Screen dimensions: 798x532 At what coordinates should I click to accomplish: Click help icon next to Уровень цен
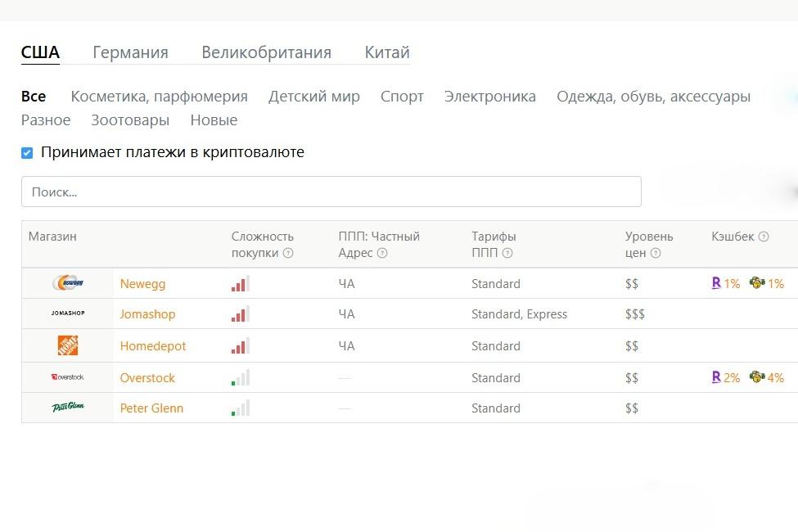click(x=656, y=254)
